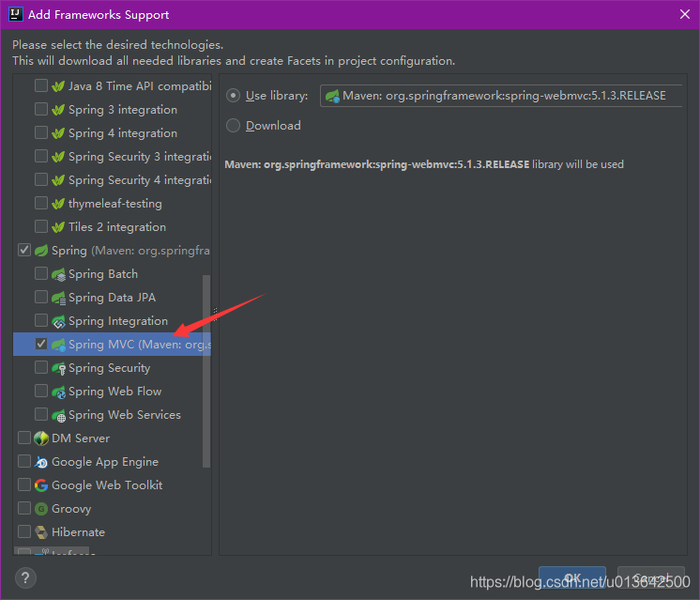This screenshot has height=600, width=700.
Task: Click the Spring Security 4 integration leaf icon
Action: [x=58, y=180]
